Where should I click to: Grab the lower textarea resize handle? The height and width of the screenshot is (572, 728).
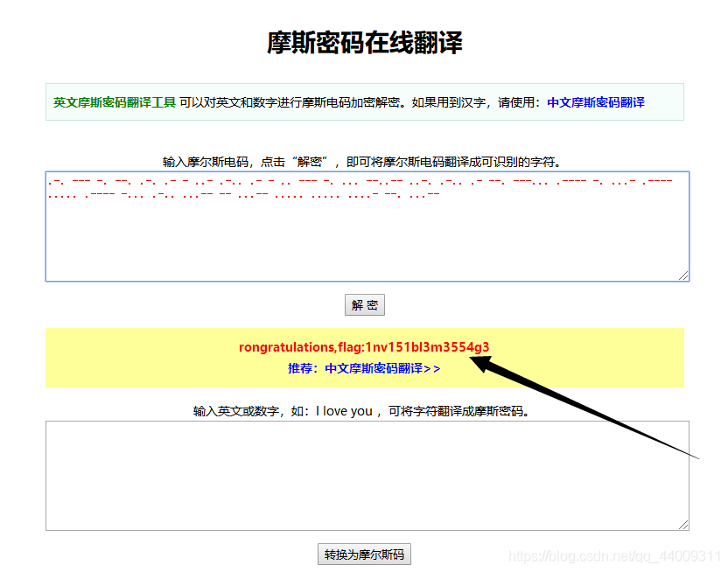tap(683, 525)
